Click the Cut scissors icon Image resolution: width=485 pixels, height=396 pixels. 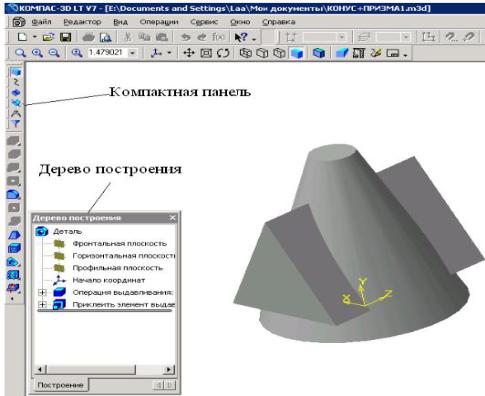coord(127,37)
